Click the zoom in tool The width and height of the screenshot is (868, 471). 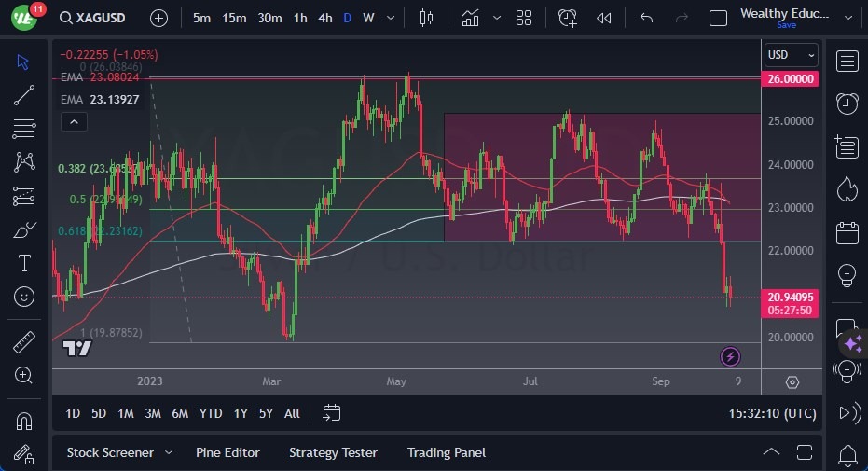[x=24, y=375]
